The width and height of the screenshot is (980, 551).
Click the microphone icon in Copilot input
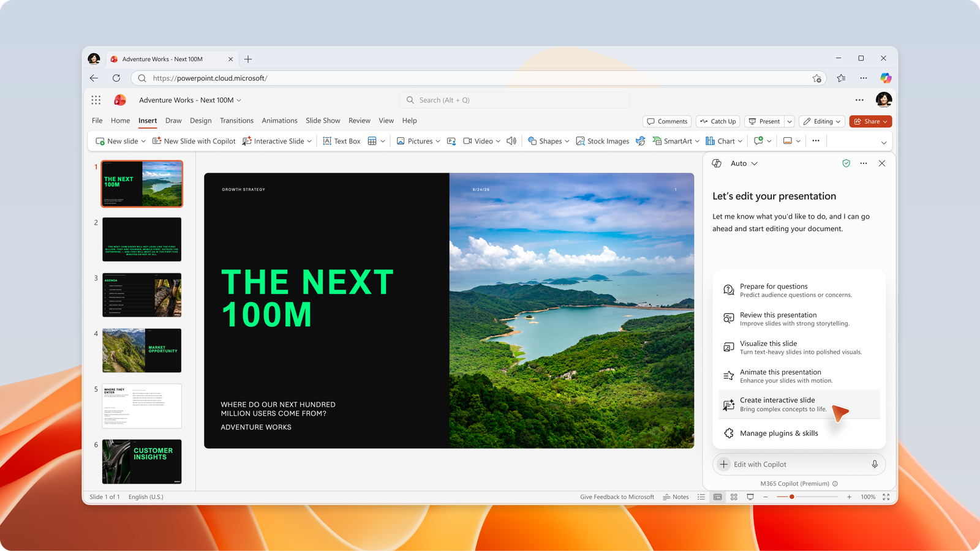click(875, 464)
